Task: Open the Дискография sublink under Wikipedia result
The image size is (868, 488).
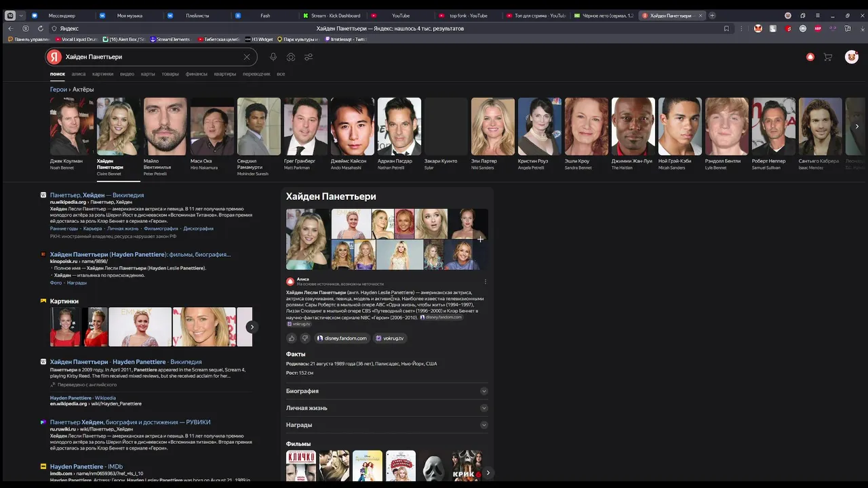Action: (198, 228)
